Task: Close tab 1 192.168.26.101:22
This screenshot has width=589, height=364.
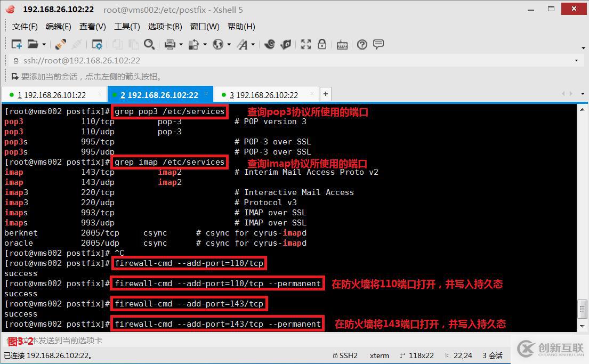Action: click(100, 94)
